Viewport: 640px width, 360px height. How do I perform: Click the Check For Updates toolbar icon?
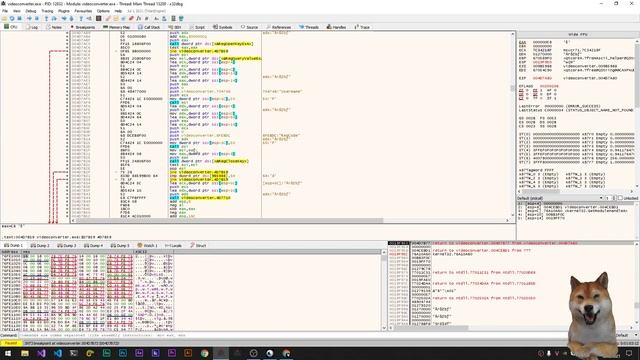pyautogui.click(x=181, y=19)
